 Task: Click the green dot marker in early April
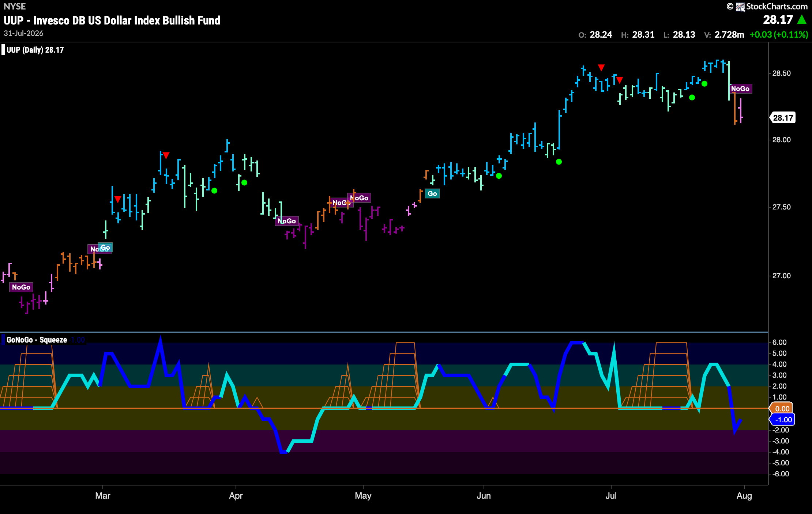244,182
